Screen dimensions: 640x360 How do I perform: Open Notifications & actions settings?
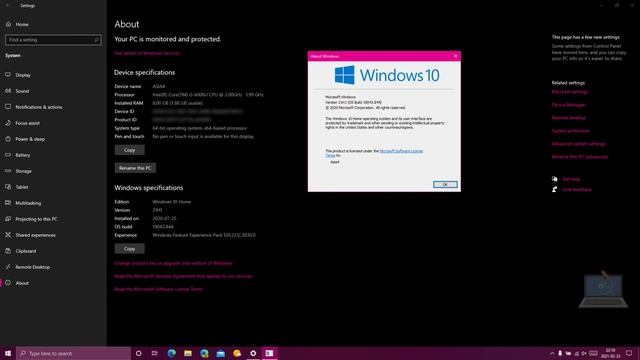[39, 107]
